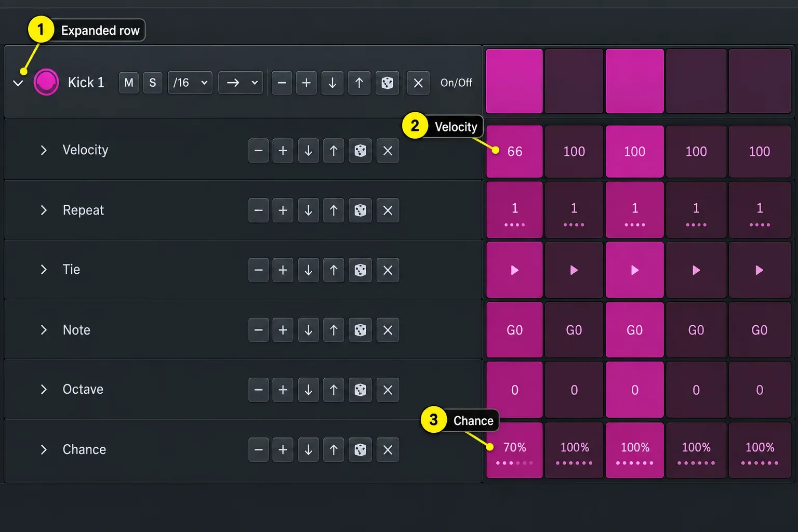798x532 pixels.
Task: Toggle the first On/Off step of Kick 1
Action: (x=514, y=81)
